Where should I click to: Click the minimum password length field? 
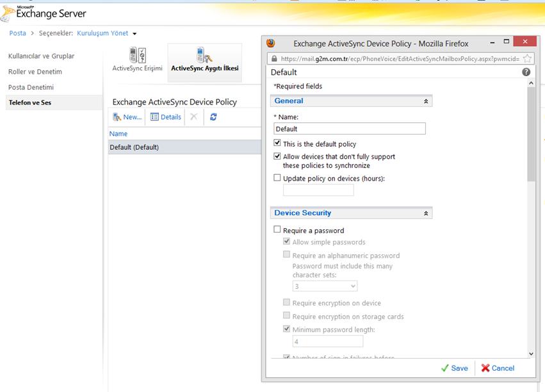pyautogui.click(x=328, y=341)
